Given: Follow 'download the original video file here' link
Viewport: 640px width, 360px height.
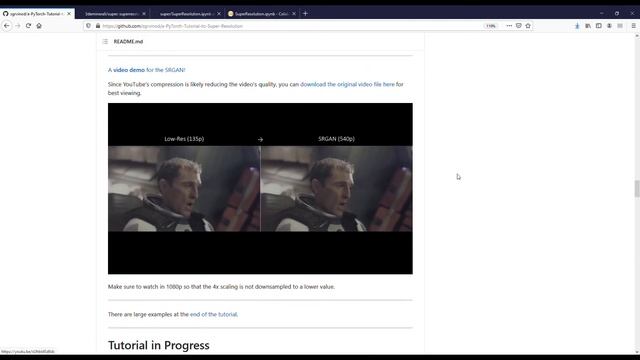Looking at the screenshot, I should tap(347, 84).
